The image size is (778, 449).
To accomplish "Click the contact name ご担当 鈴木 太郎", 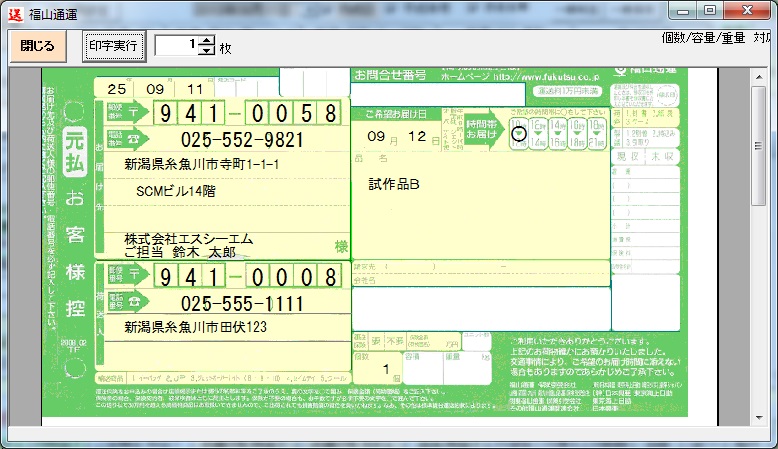I will (180, 252).
